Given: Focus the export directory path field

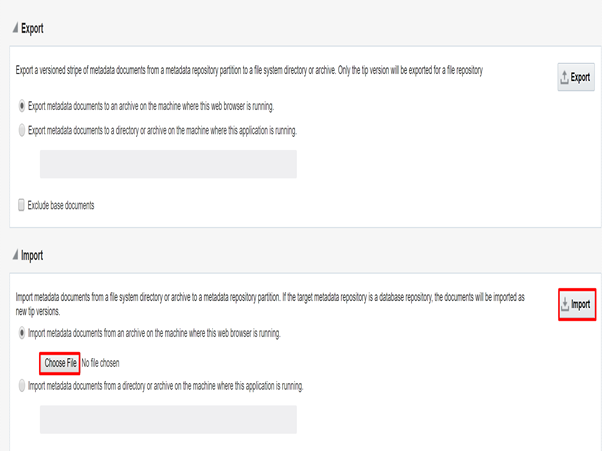Looking at the screenshot, I should point(168,164).
